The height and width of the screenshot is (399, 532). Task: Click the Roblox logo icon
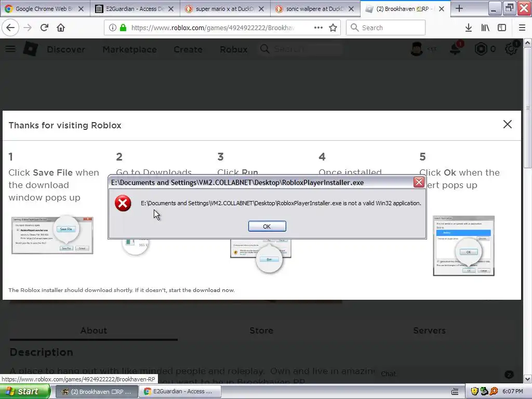31,49
